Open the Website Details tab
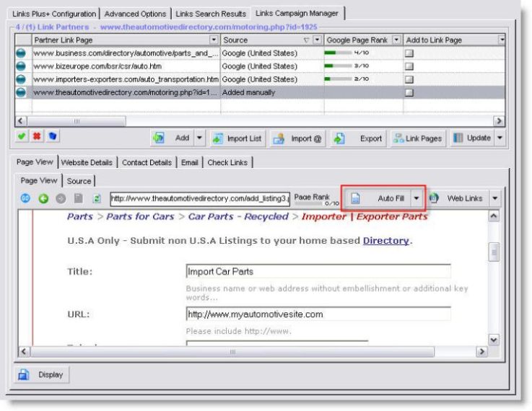Image resolution: width=532 pixels, height=411 pixels. (x=87, y=163)
